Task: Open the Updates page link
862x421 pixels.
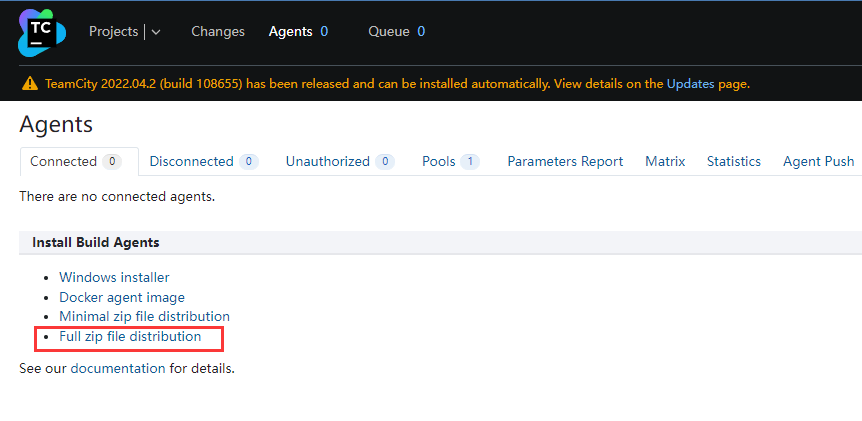Action: [x=690, y=84]
